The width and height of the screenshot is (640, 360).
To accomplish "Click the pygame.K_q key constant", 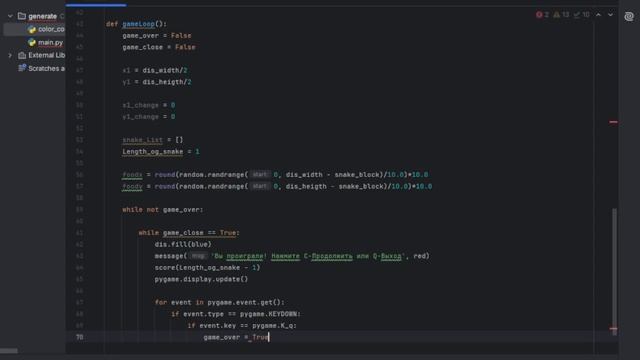I will [273, 326].
